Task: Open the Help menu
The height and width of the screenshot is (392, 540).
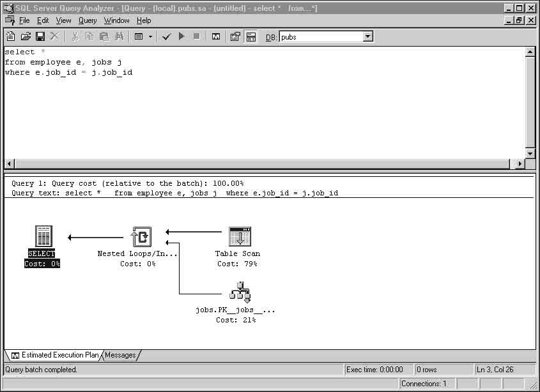Action: click(144, 20)
